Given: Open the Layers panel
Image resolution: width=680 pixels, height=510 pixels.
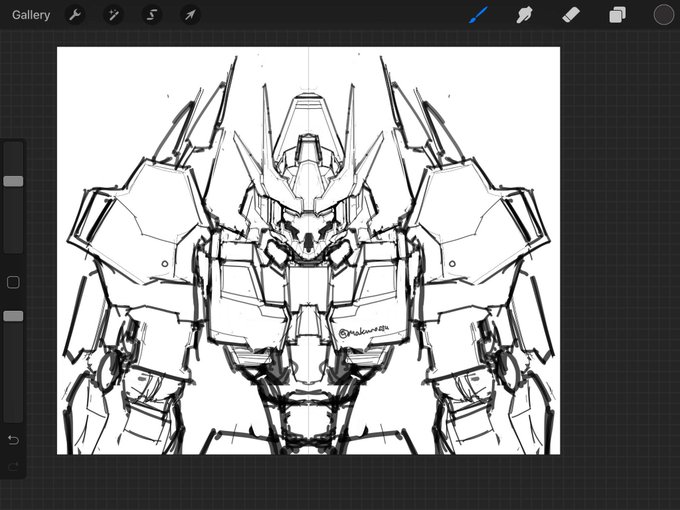Looking at the screenshot, I should (x=617, y=15).
